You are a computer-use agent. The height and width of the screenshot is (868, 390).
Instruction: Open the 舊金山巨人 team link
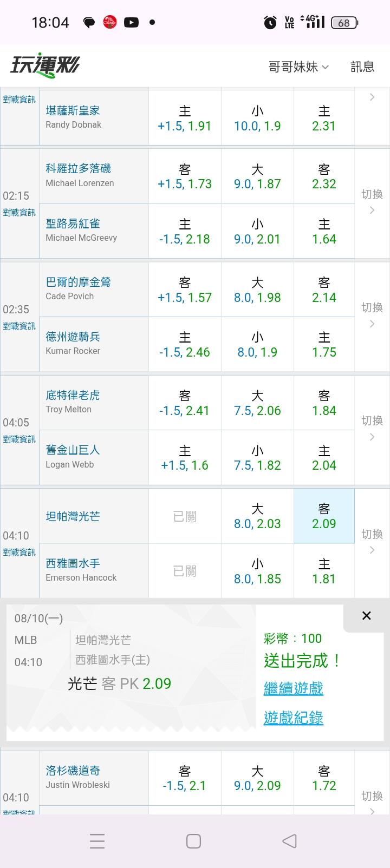coord(73,450)
